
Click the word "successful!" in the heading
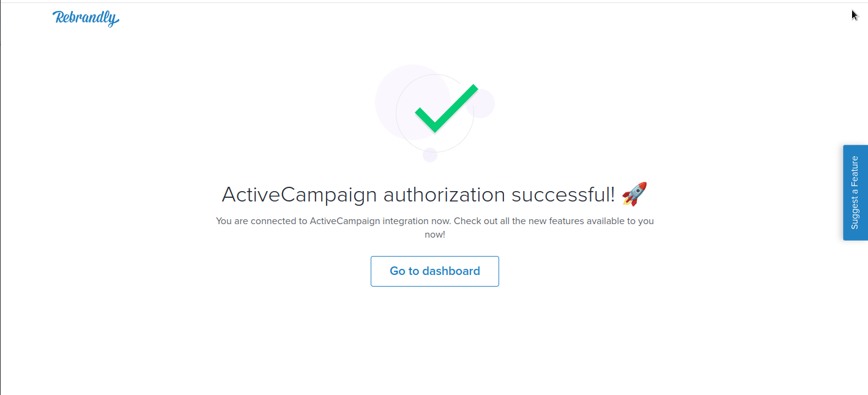[x=563, y=194]
